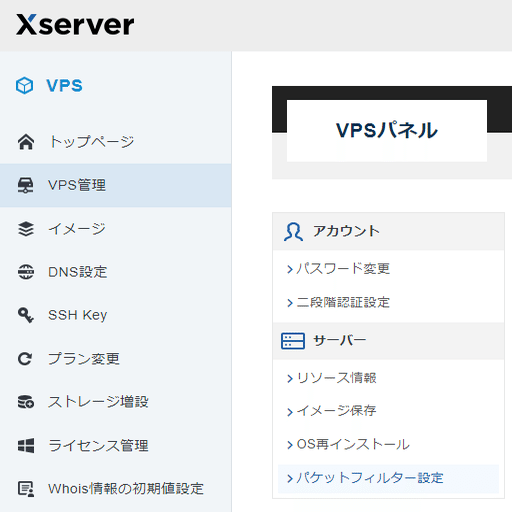The width and height of the screenshot is (512, 512).
Task: Click the server icon in サーバー header
Action: [x=293, y=341]
